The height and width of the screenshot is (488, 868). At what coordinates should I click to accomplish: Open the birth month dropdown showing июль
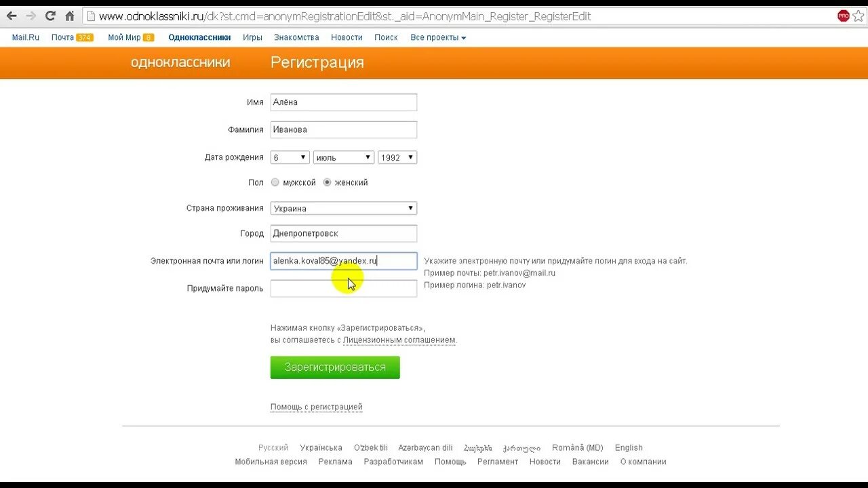344,157
